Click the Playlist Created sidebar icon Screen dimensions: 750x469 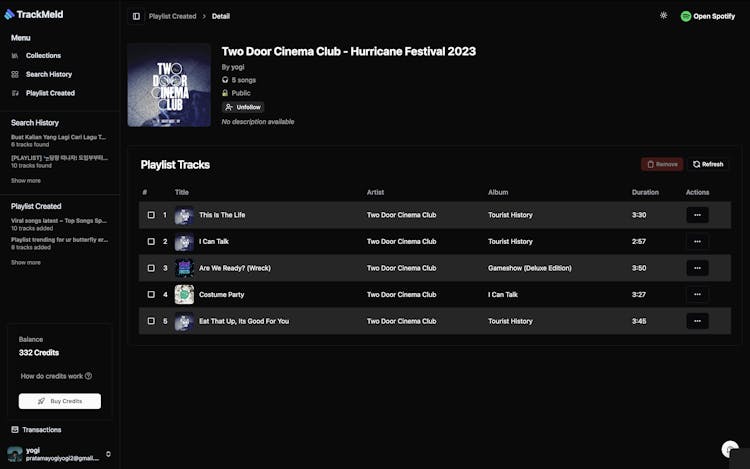point(15,93)
